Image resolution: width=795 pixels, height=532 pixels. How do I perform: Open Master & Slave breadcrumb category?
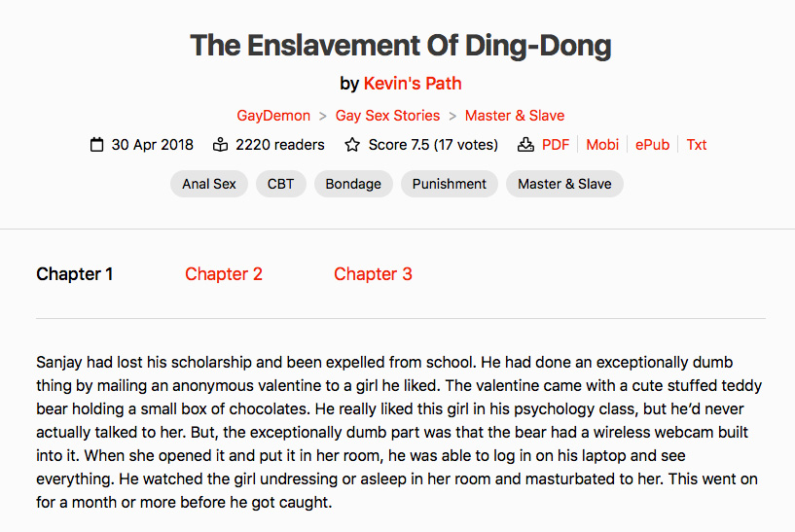pos(515,116)
